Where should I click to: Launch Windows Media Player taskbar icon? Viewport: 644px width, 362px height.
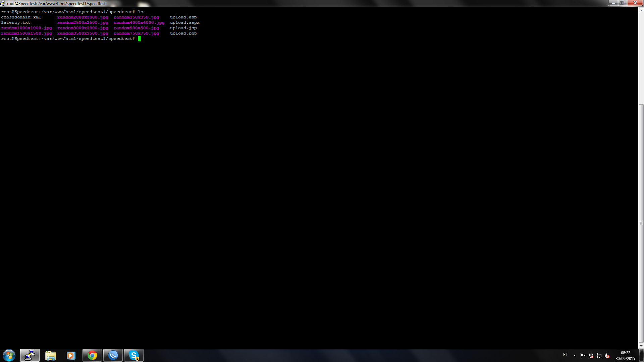pos(71,355)
